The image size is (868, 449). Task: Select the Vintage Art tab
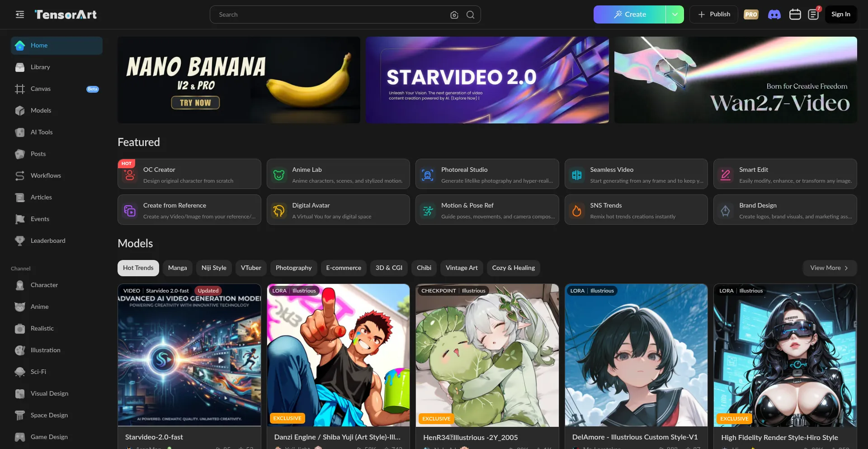462,268
